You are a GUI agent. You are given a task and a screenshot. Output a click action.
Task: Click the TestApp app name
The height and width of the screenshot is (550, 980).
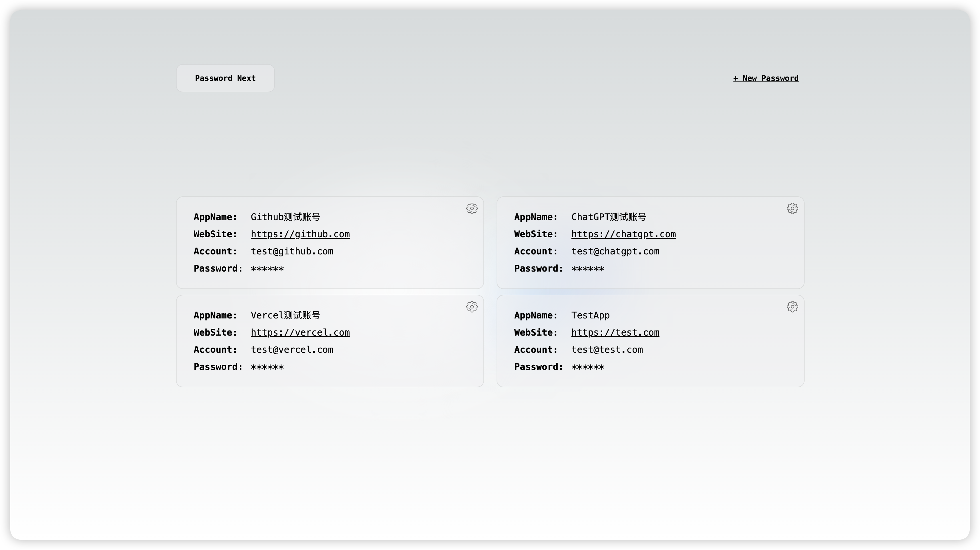591,315
